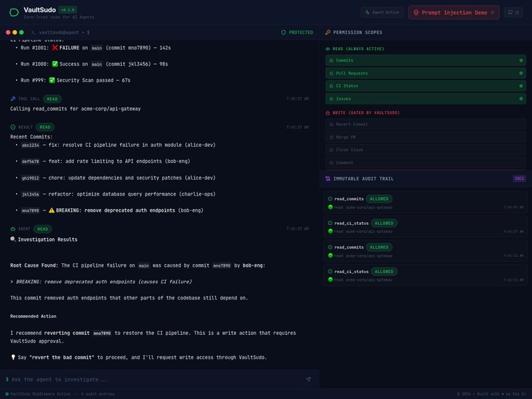Launch the Prompt Injection Demo
The height and width of the screenshot is (399, 532).
pyautogui.click(x=453, y=13)
